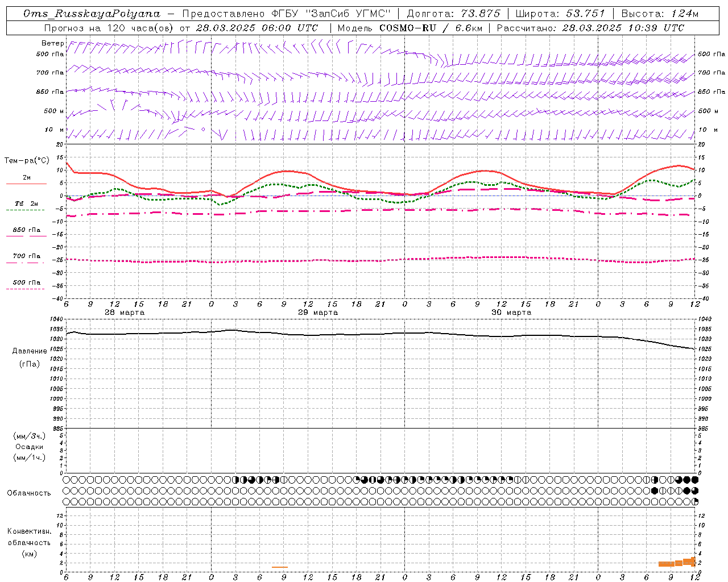
Task: Click the '850 гПа' temperature legend label
Action: tap(27, 230)
